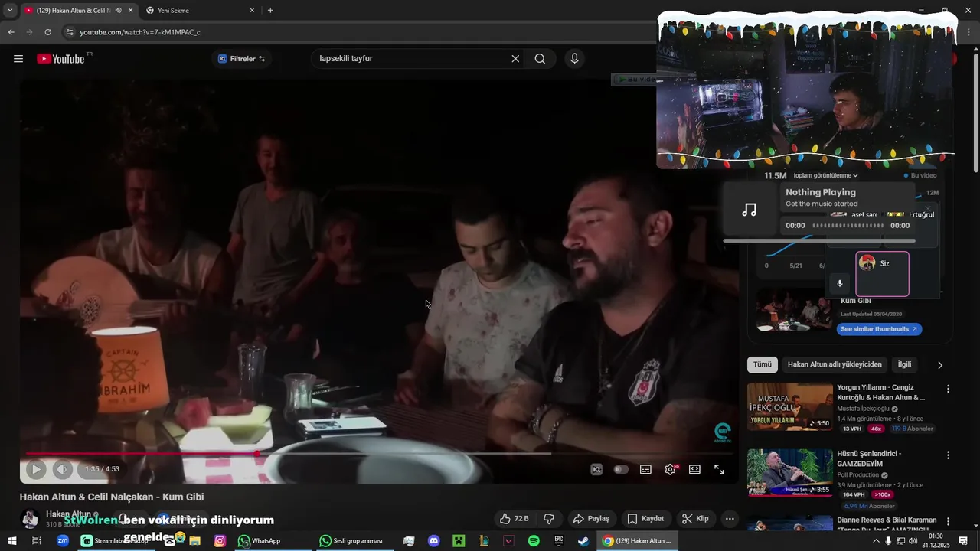980x551 pixels.
Task: Show more chips with right arrow
Action: 940,365
